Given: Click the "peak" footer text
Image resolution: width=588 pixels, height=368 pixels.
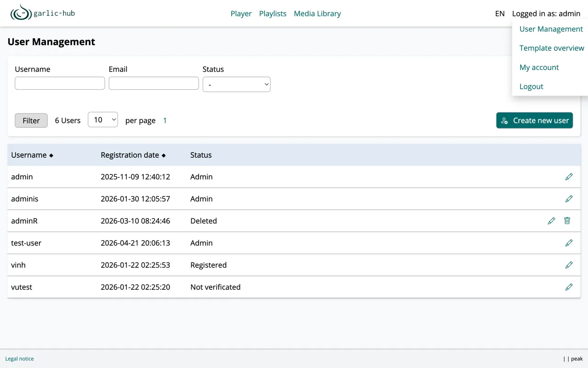Looking at the screenshot, I should coord(577,359).
